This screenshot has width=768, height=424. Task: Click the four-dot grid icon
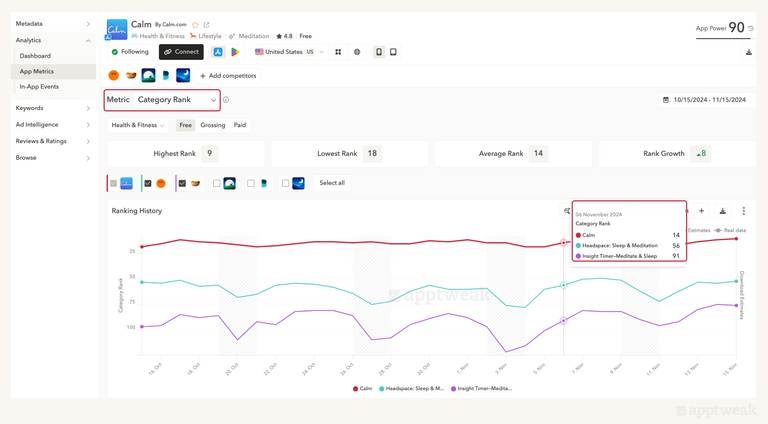coord(338,52)
